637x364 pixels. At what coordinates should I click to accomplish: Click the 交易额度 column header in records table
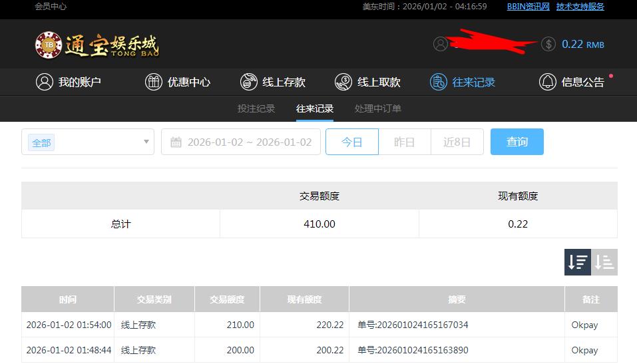click(x=227, y=299)
